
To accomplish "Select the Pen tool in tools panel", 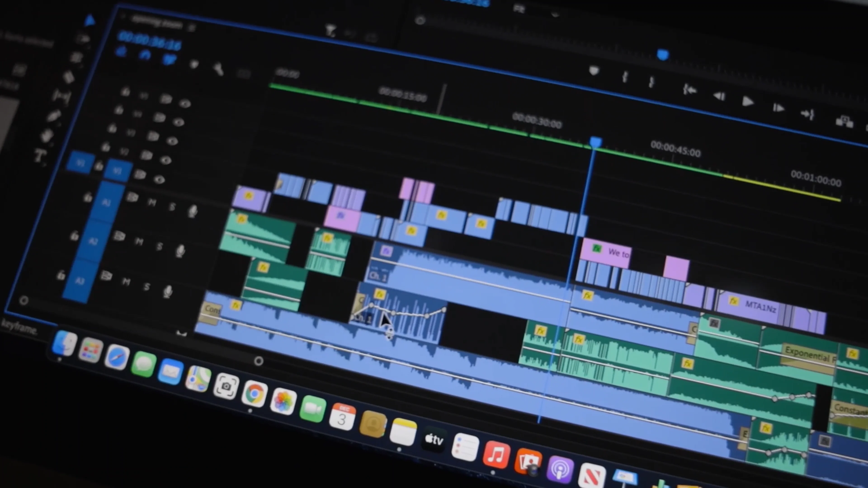I will point(54,116).
